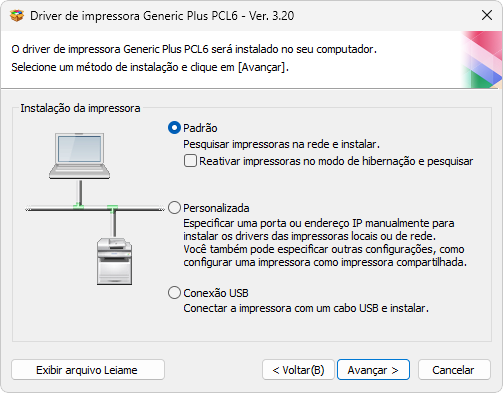Click the multifunction printer illustration
Image resolution: width=503 pixels, height=393 pixels.
pos(114,261)
